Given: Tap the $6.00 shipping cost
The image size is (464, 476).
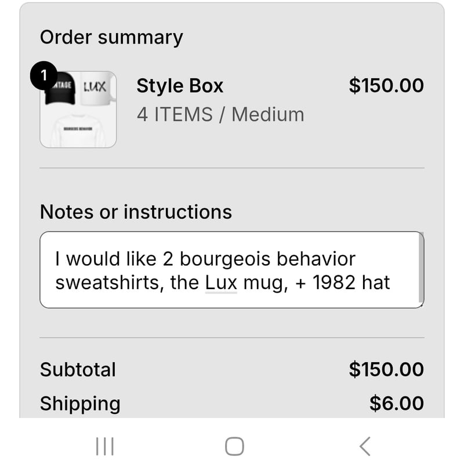Looking at the screenshot, I should tap(397, 403).
